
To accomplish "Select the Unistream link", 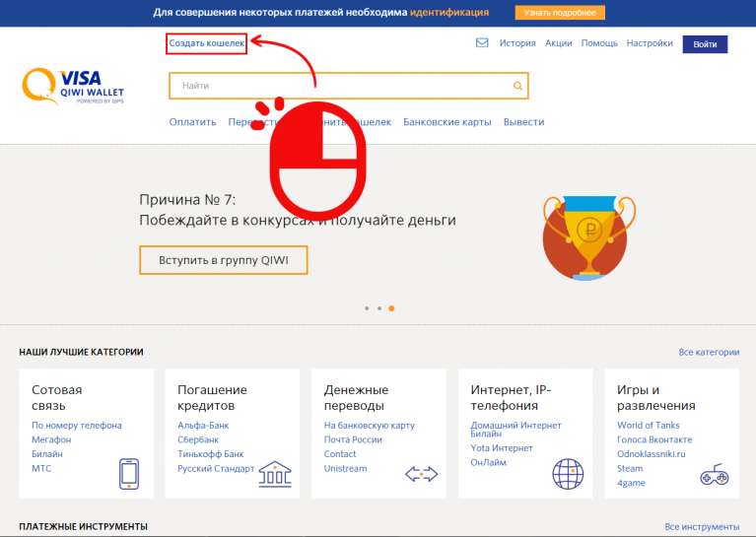I will pyautogui.click(x=345, y=469).
